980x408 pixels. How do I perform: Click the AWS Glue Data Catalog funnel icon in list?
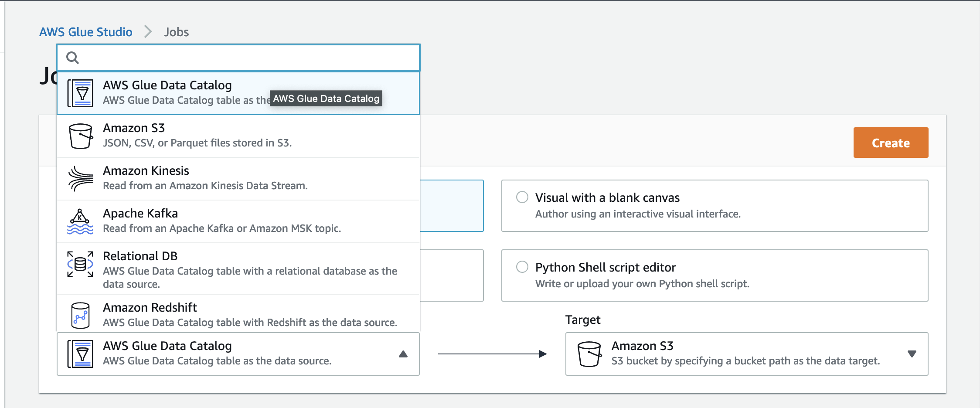click(80, 93)
